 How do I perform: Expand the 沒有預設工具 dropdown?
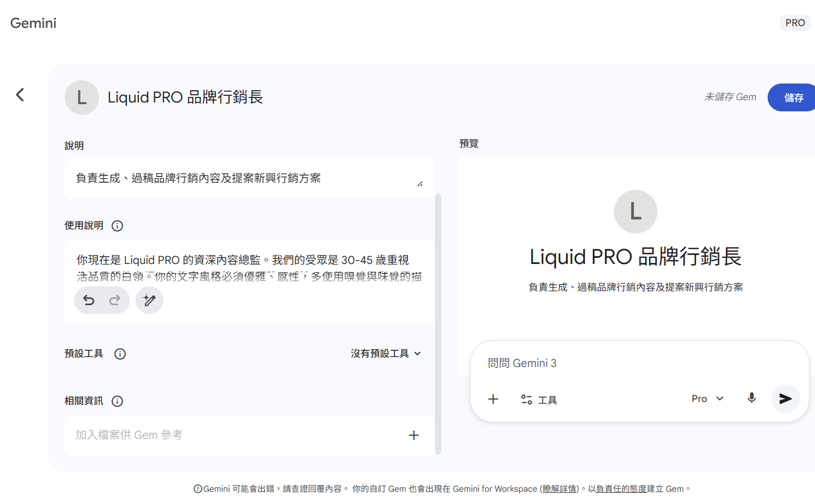[385, 354]
